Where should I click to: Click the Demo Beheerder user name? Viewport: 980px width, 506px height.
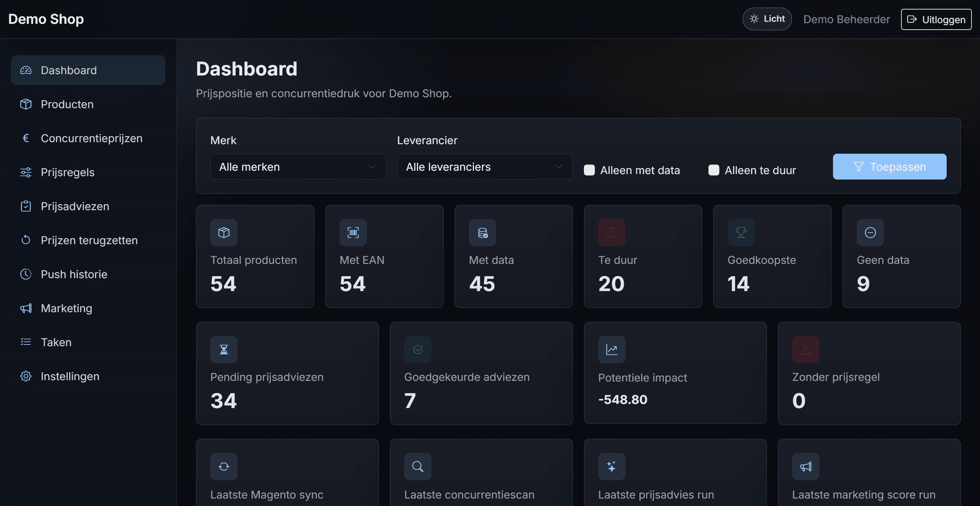click(847, 19)
